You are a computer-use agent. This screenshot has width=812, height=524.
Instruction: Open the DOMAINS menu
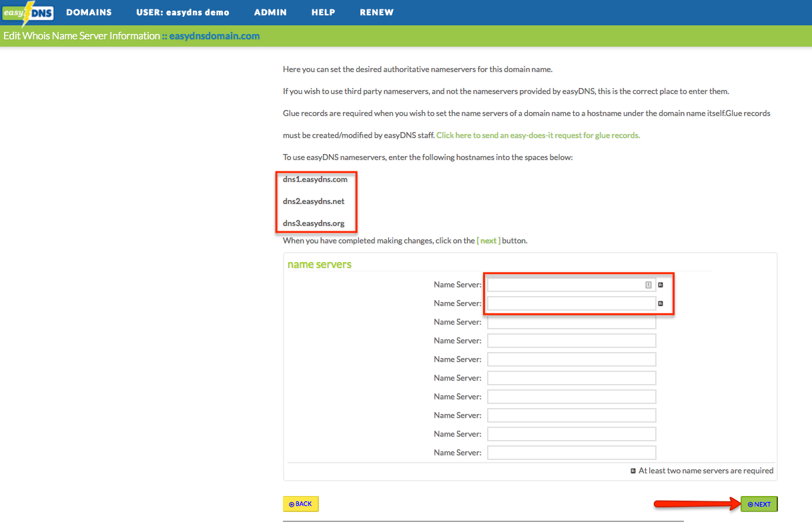point(89,13)
